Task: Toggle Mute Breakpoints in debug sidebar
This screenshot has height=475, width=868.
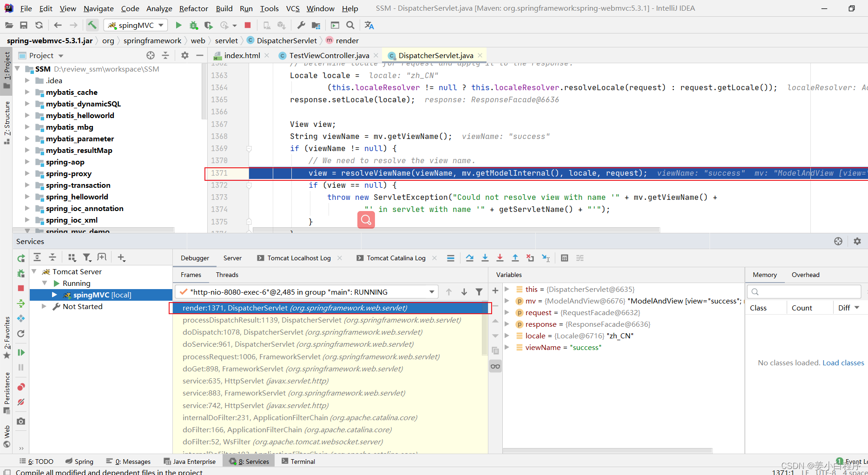Action: pos(21,402)
